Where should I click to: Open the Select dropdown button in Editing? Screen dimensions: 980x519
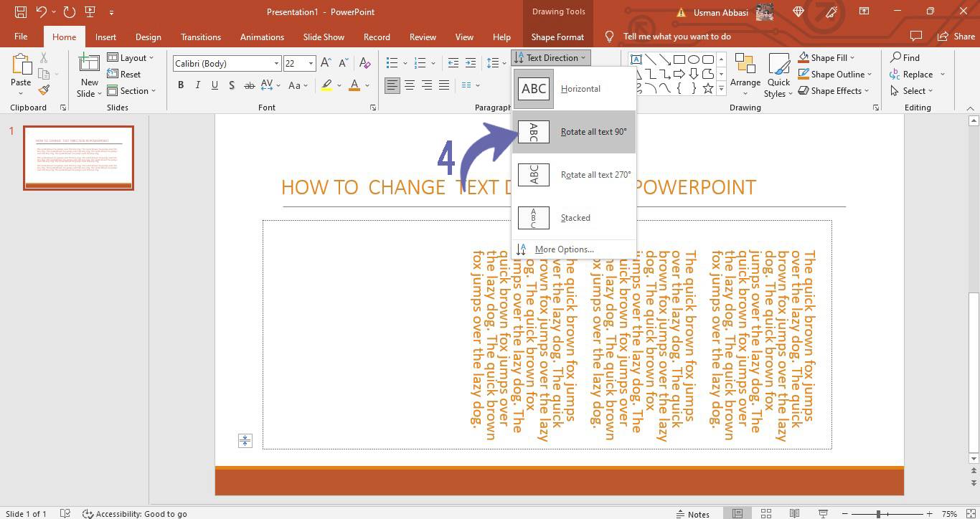click(x=912, y=90)
